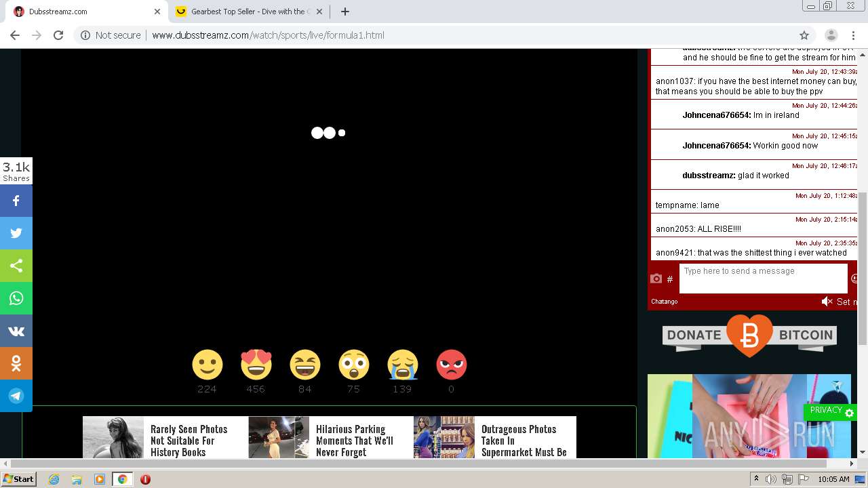Open the green PRIVACY settings button

point(830,411)
